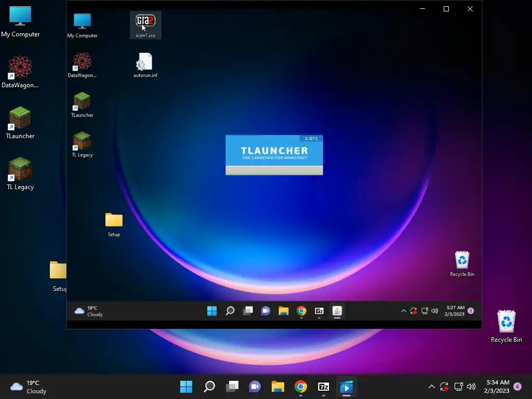The height and width of the screenshot is (399, 532).
Task: Click inner window Start button
Action: pyautogui.click(x=212, y=311)
